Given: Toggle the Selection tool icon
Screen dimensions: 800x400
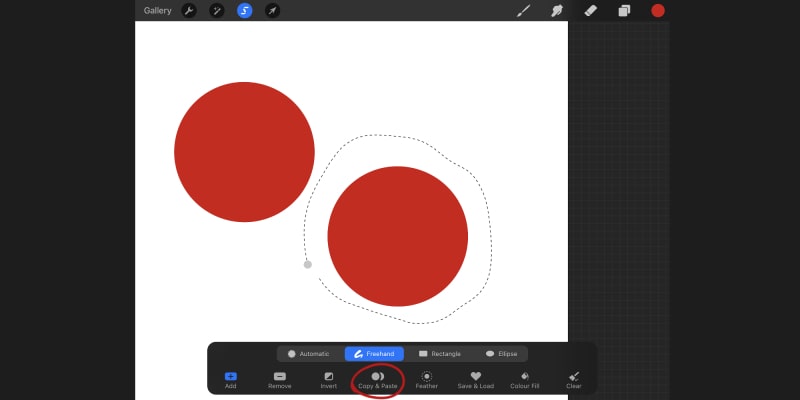Looking at the screenshot, I should pyautogui.click(x=244, y=11).
